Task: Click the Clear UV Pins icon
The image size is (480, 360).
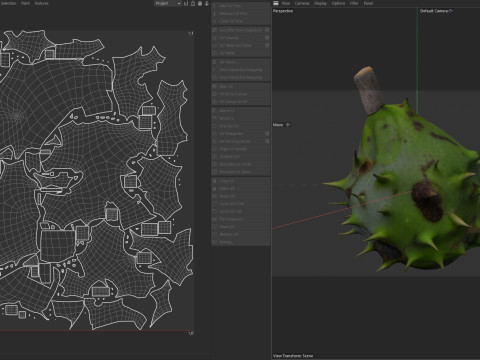Action: coord(215,21)
